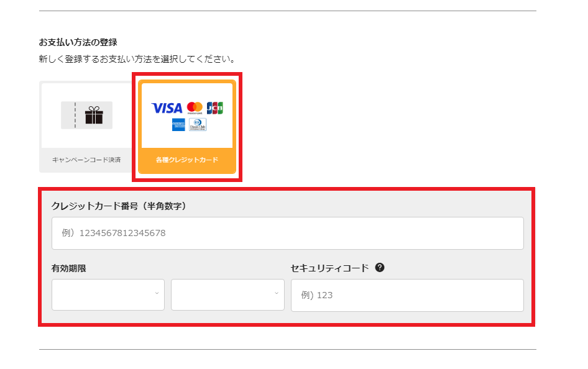
Task: Click the Mastercard logo
Action: point(195,108)
